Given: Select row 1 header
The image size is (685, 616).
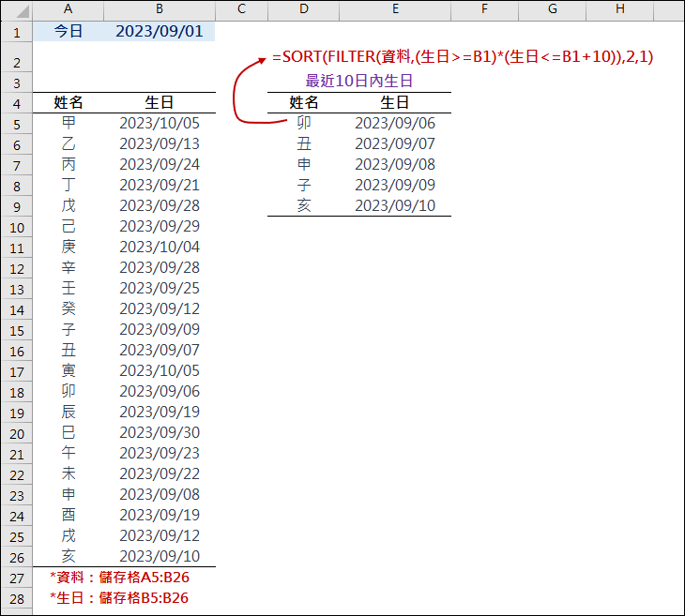Looking at the screenshot, I should click(x=17, y=32).
